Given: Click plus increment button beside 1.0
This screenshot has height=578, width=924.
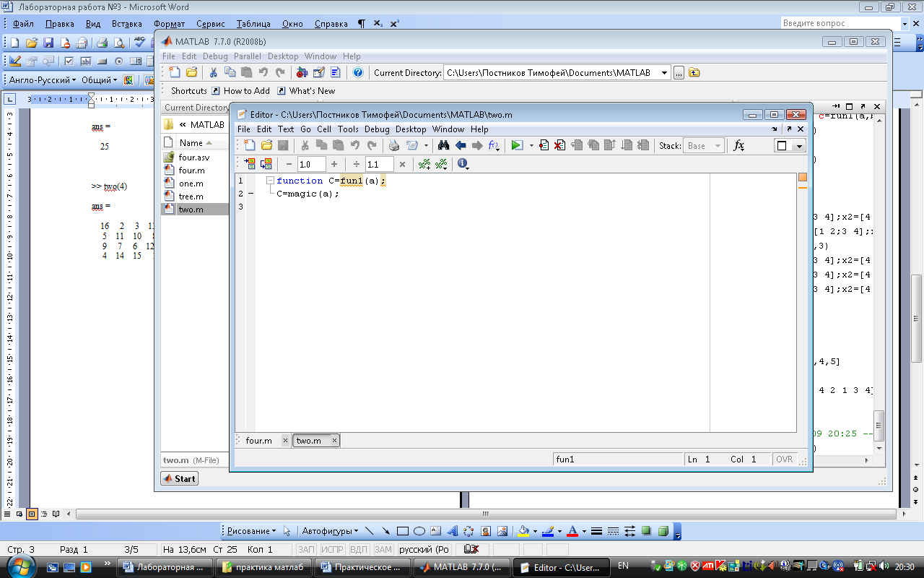Looking at the screenshot, I should click(334, 164).
